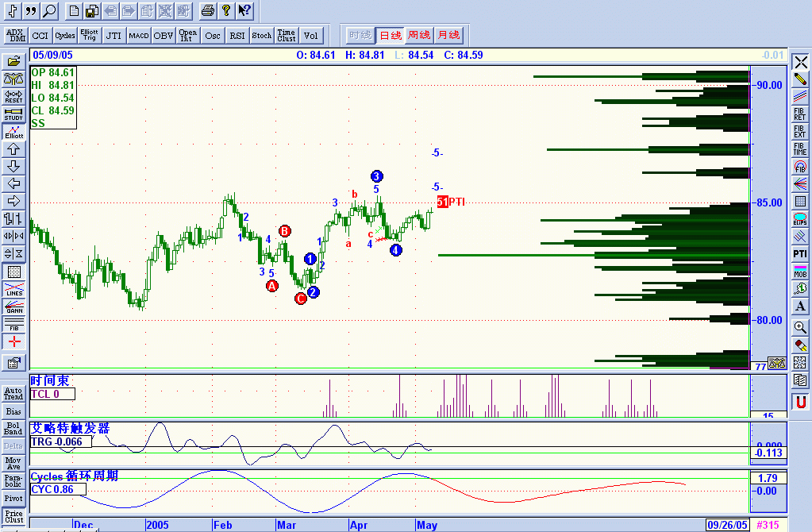Select the Elliott wave tool in left sidebar

(13, 132)
